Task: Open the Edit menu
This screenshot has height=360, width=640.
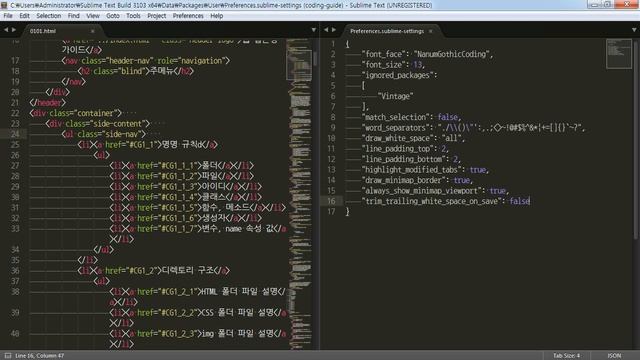Action: (24, 16)
